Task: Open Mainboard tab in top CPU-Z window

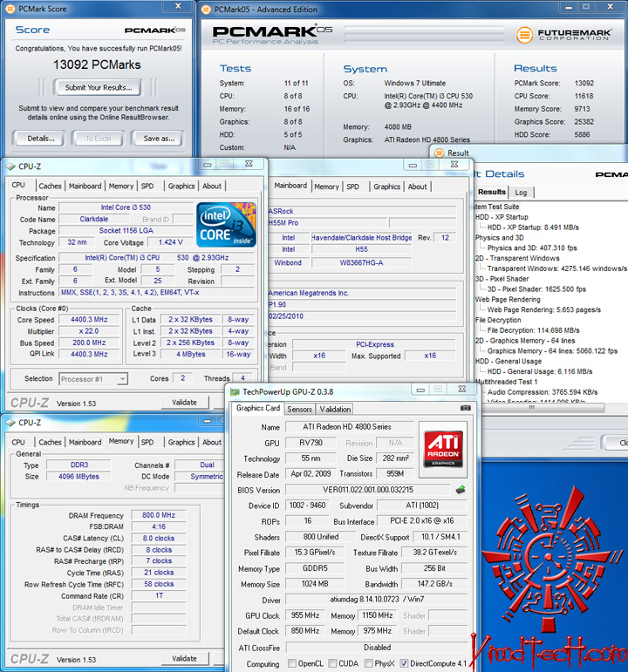Action: (85, 186)
